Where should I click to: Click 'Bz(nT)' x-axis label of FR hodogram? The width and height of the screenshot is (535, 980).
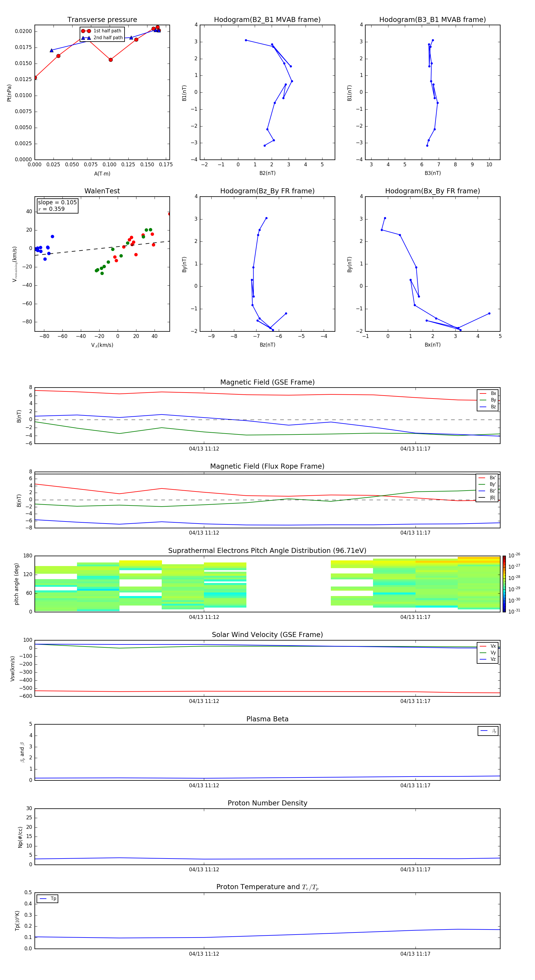[x=267, y=345]
